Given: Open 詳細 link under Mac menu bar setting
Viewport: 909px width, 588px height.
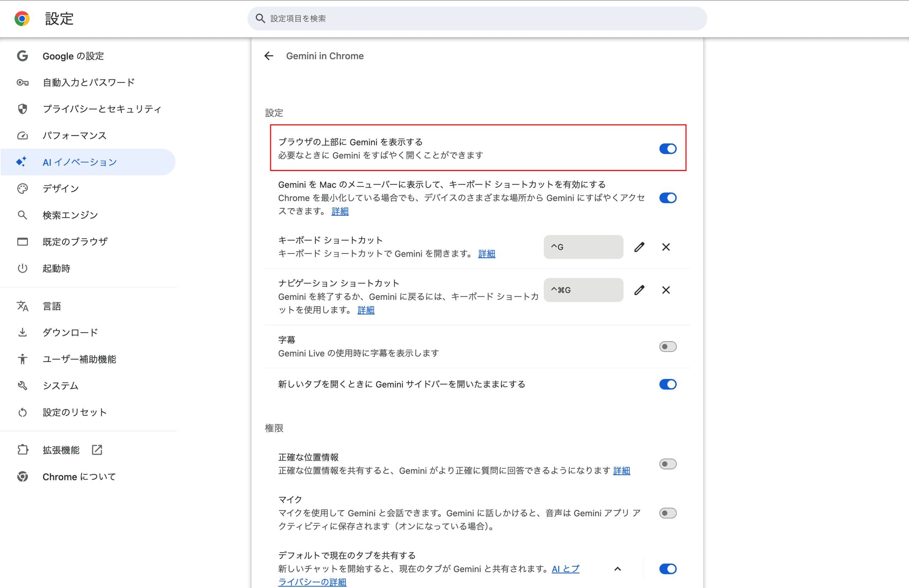Looking at the screenshot, I should click(x=340, y=211).
